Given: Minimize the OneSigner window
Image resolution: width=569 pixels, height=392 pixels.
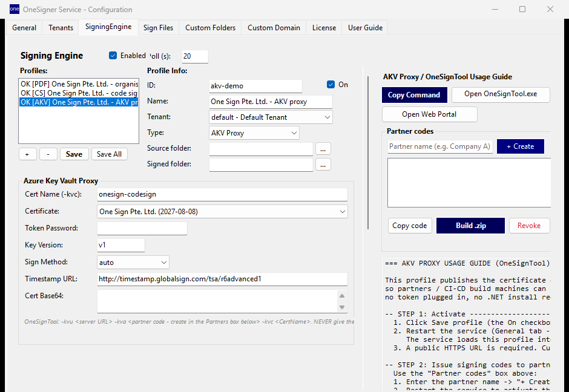Looking at the screenshot, I should 495,9.
